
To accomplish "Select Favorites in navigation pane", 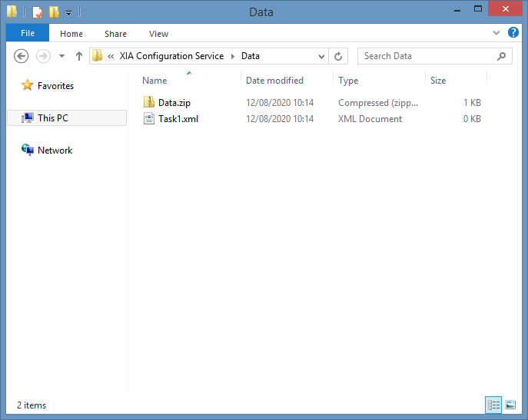I will coord(55,86).
